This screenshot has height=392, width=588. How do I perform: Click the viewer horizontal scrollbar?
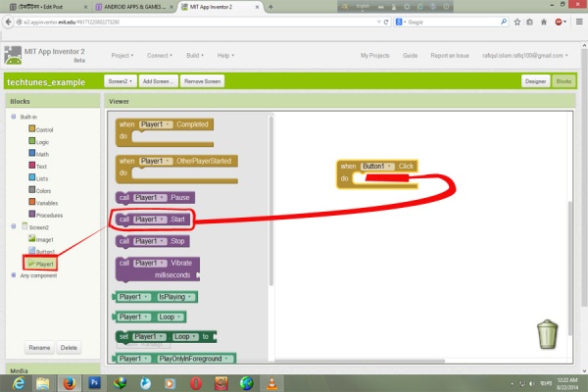[360, 362]
